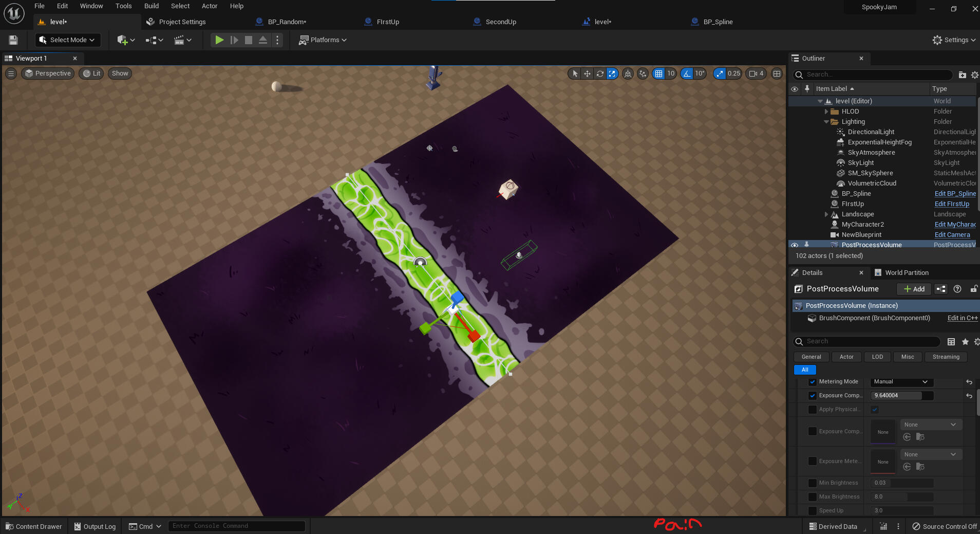The image size is (980, 534).
Task: Select the Rotate tool in viewport
Action: click(600, 73)
